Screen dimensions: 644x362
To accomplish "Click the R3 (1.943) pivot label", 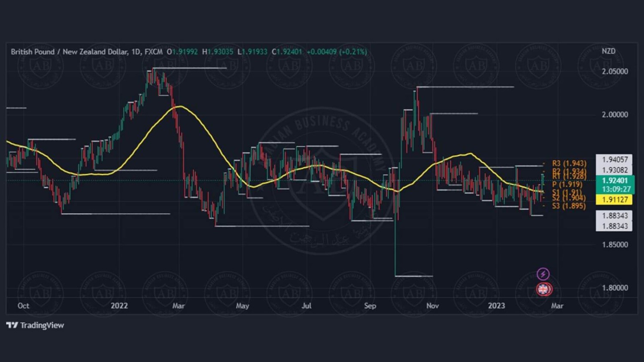I will [x=569, y=163].
